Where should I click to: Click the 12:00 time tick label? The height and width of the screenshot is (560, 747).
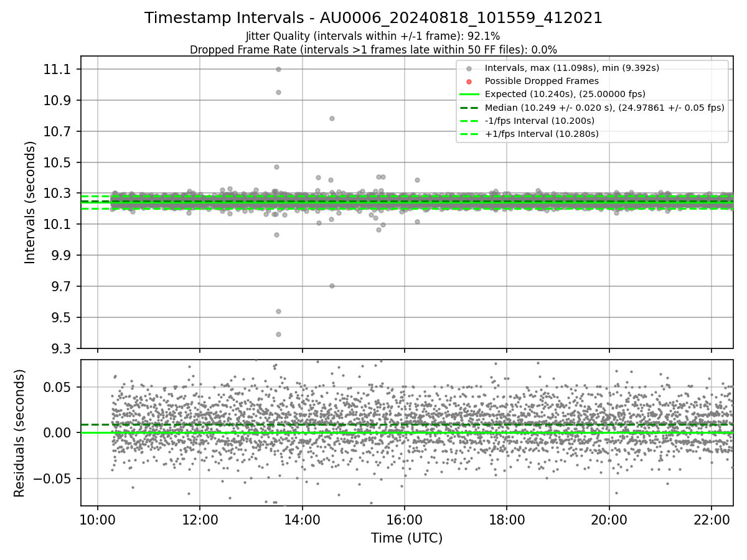pos(200,520)
